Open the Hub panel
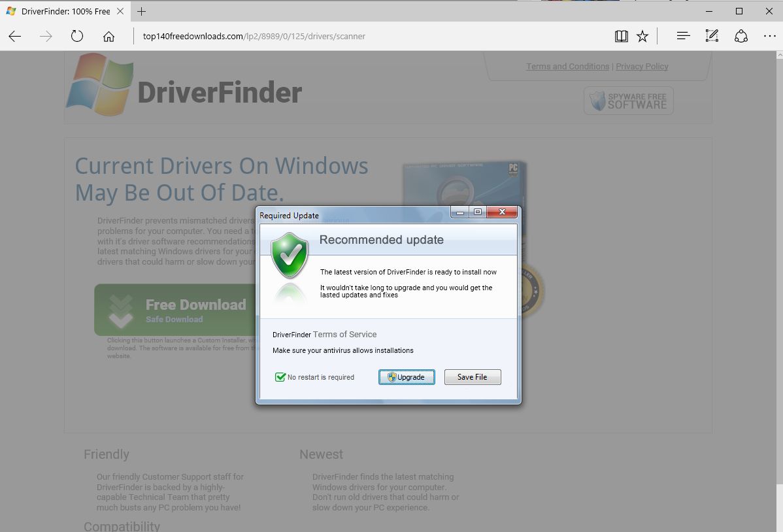 pos(682,36)
